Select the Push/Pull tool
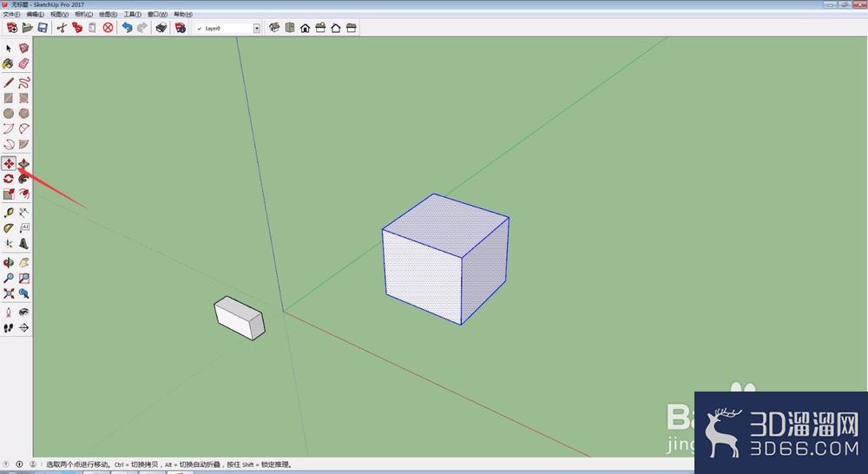Viewport: 868px width, 474px height. coord(23,163)
